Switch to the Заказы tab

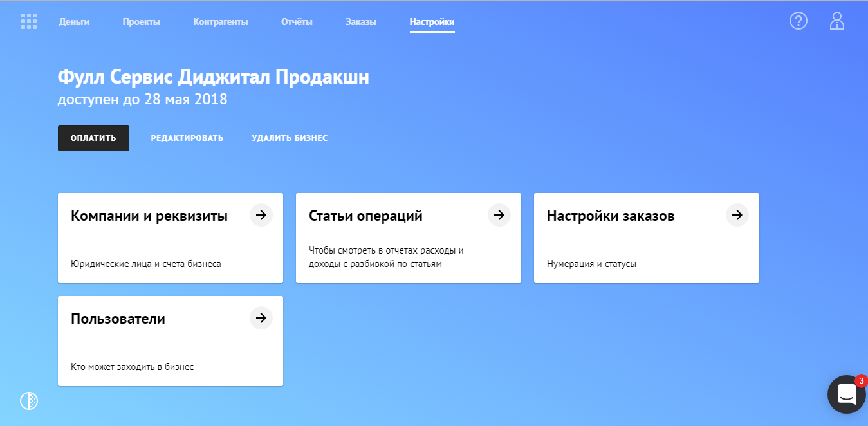361,21
